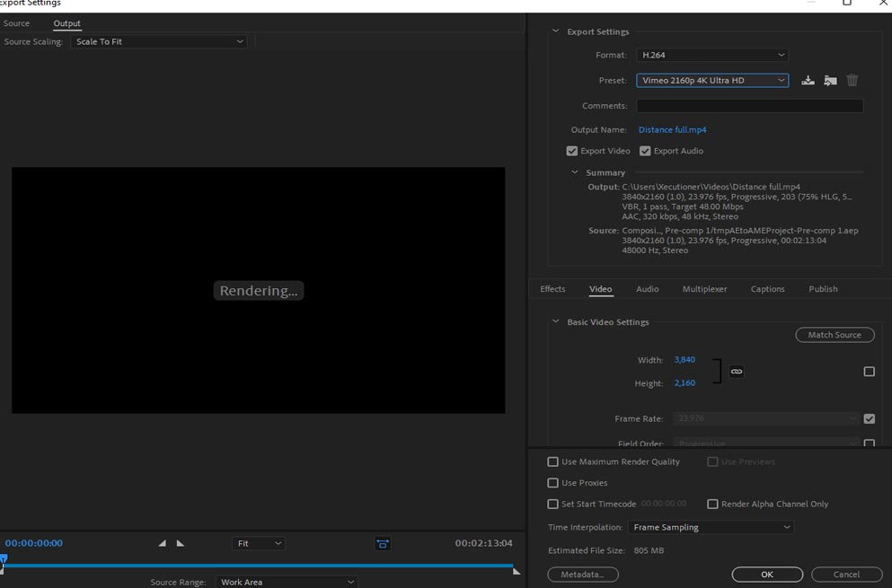The height and width of the screenshot is (588, 892).
Task: Enable Set Start Timecode checkbox
Action: click(552, 504)
